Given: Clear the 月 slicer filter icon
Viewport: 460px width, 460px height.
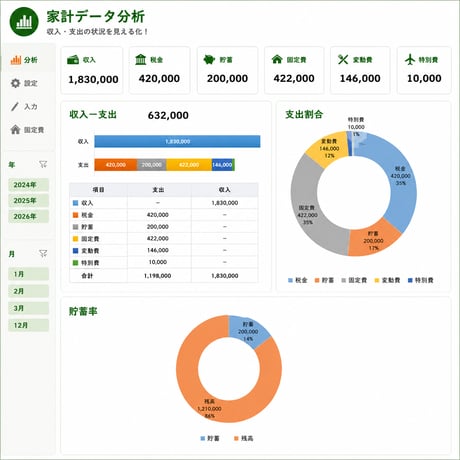Looking at the screenshot, I should click(43, 253).
